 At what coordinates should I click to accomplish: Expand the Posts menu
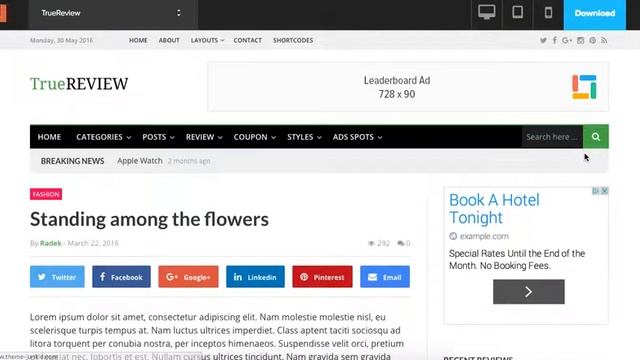click(158, 137)
